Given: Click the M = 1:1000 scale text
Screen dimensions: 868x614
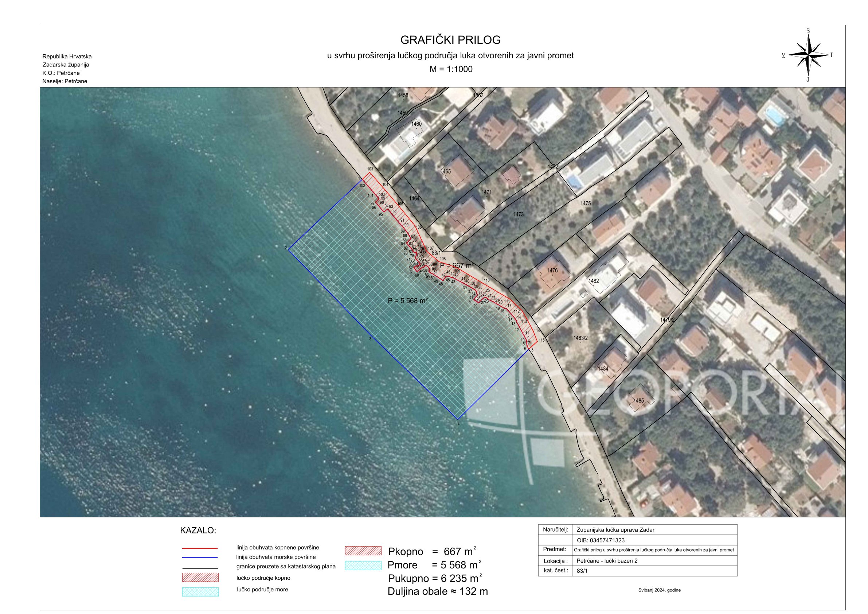Looking at the screenshot, I should 451,69.
